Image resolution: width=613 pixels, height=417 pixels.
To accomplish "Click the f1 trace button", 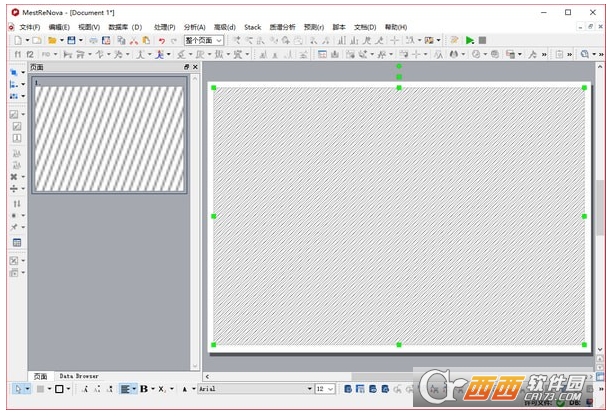I will pos(18,54).
